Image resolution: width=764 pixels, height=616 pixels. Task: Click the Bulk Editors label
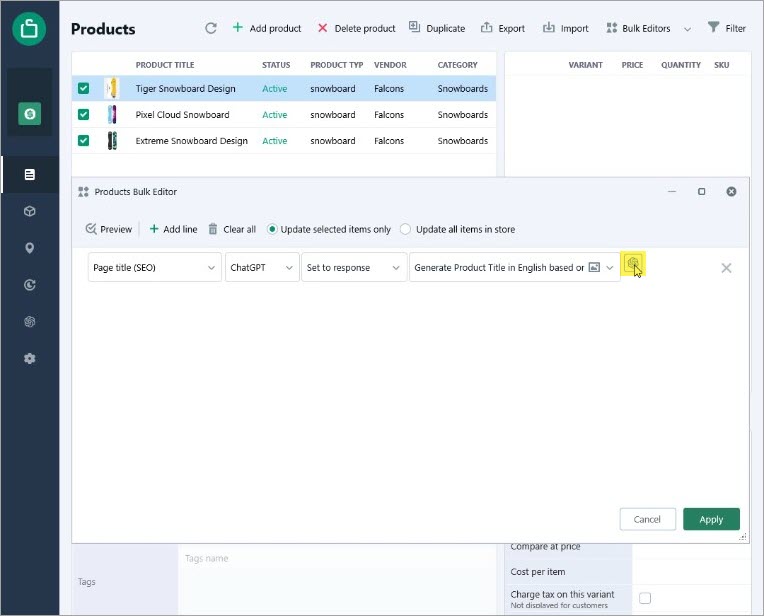coord(646,28)
